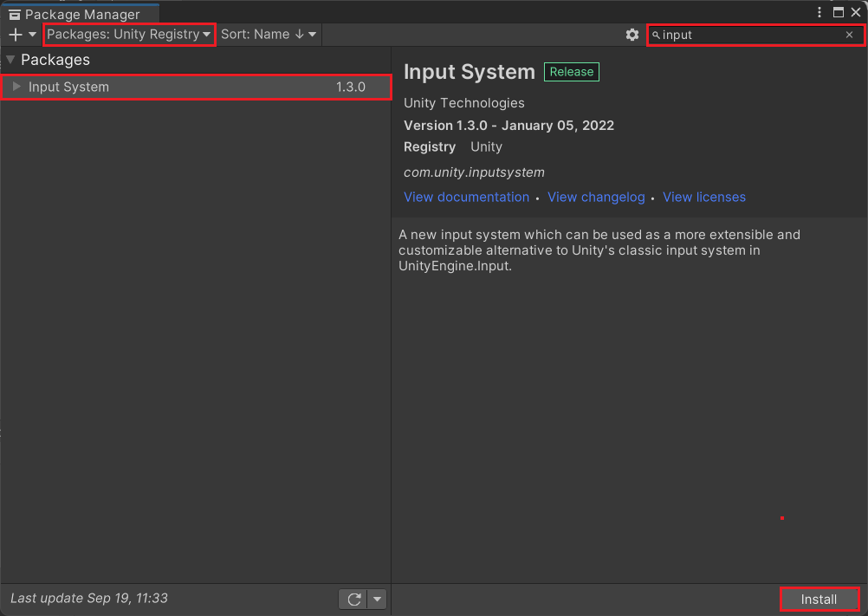Open the Packages: Unity Registry dropdown
This screenshot has height=616, width=868.
coord(129,35)
